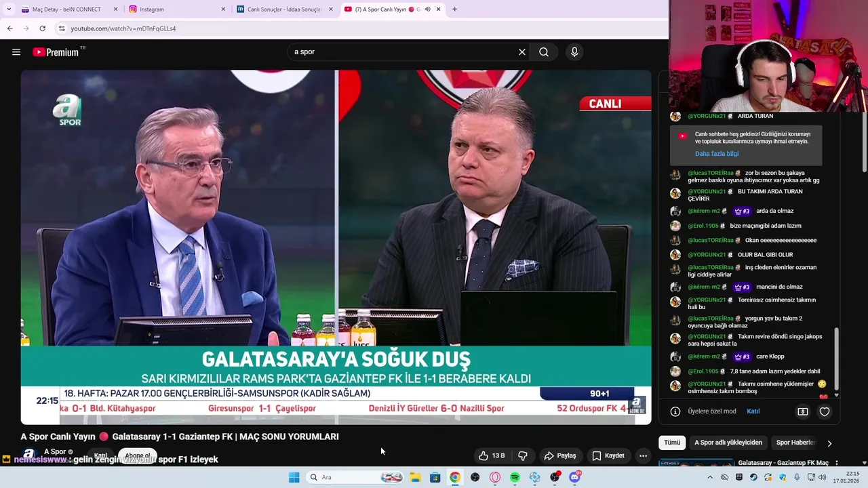
Task: Run search with the magnifier button
Action: click(x=544, y=52)
